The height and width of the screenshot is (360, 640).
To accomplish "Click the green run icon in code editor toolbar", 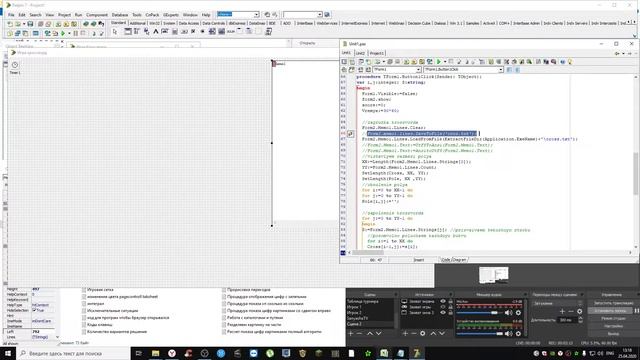I will point(439,62).
